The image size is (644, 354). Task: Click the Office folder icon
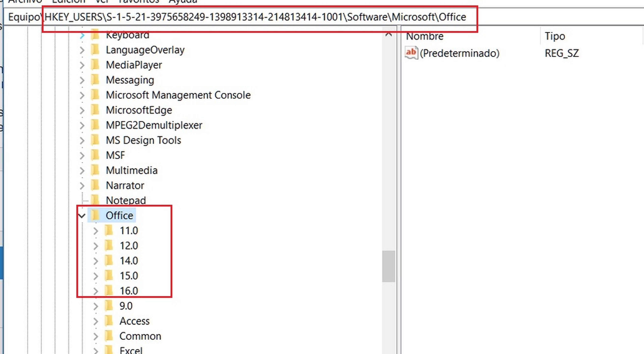point(95,215)
